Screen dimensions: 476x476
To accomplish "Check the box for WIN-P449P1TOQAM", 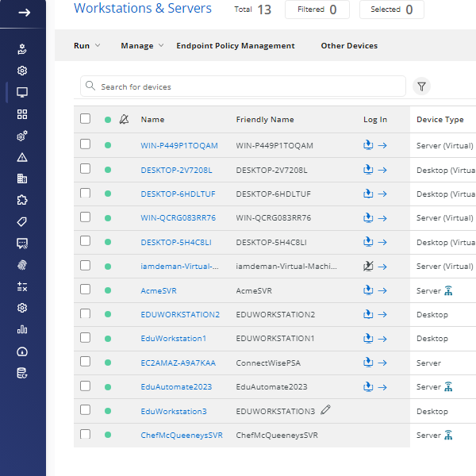I will (x=86, y=145).
